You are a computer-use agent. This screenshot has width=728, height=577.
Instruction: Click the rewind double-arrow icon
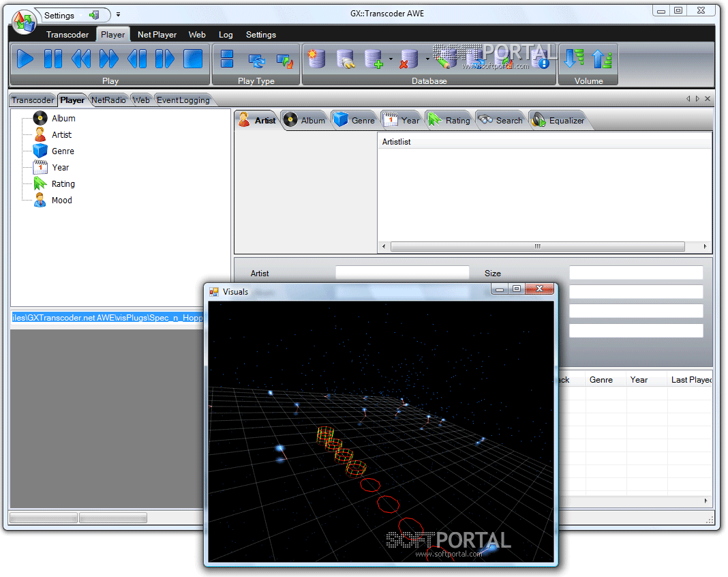[x=81, y=59]
